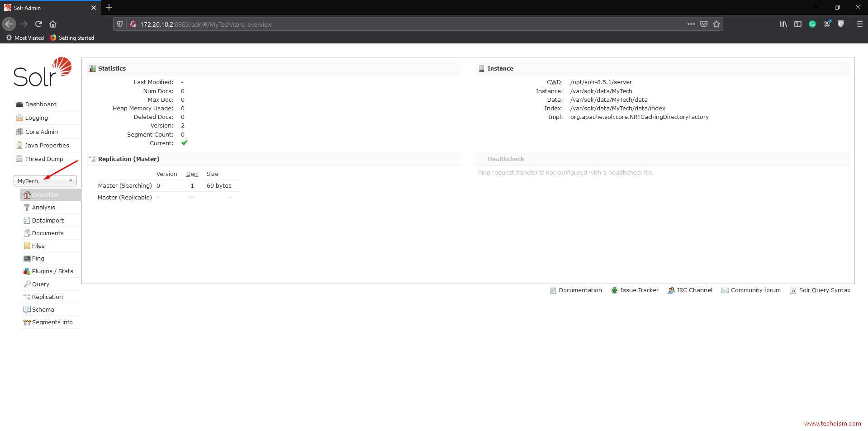Go to Core Admin
The width and height of the screenshot is (868, 431).
click(41, 132)
